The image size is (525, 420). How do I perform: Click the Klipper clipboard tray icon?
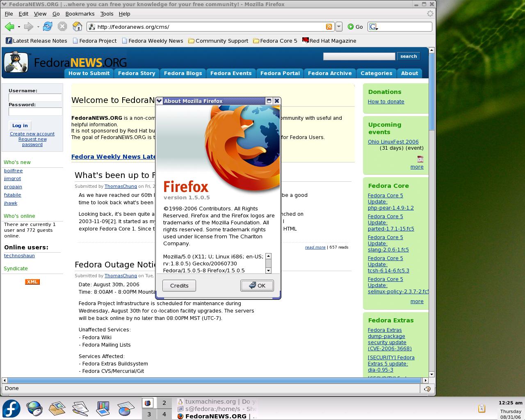(482, 409)
